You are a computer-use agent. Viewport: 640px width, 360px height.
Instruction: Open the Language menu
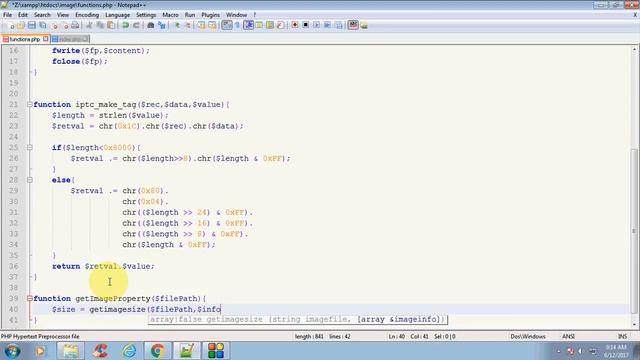point(118,15)
